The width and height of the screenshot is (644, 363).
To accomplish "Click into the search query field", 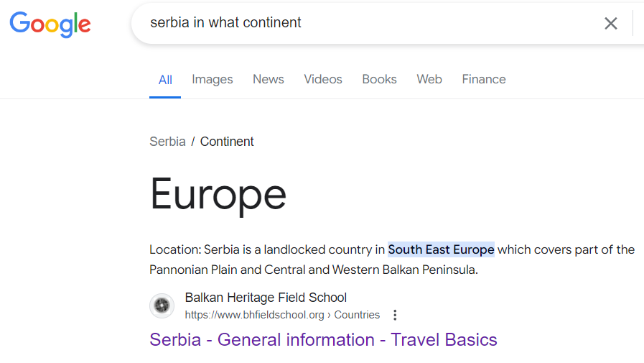I will 359,23.
